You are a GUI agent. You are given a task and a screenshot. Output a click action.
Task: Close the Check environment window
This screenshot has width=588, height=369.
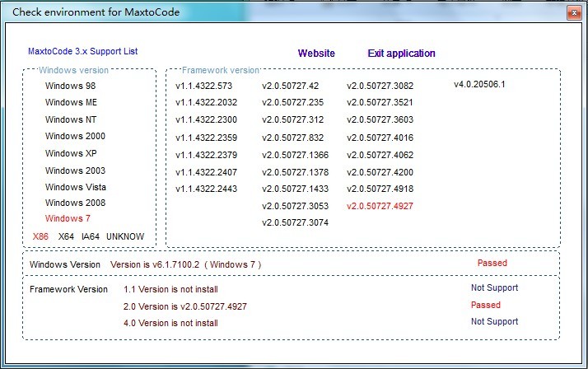(574, 13)
